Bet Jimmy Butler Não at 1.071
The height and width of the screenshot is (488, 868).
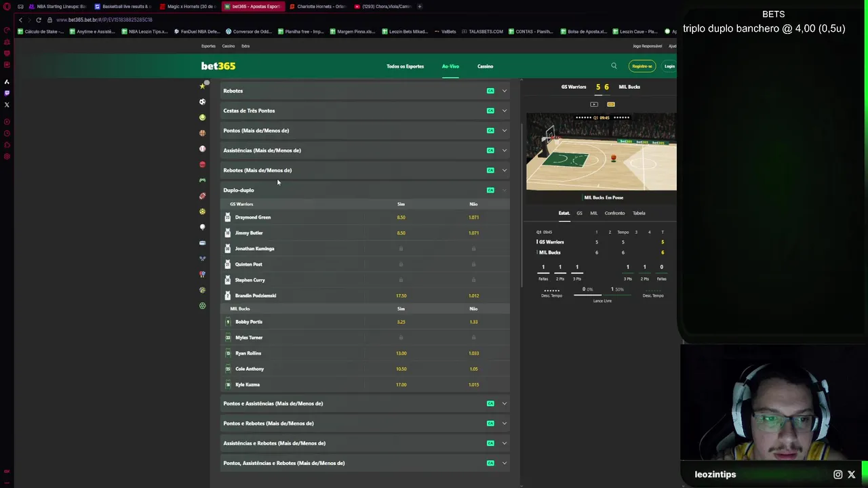tap(473, 232)
